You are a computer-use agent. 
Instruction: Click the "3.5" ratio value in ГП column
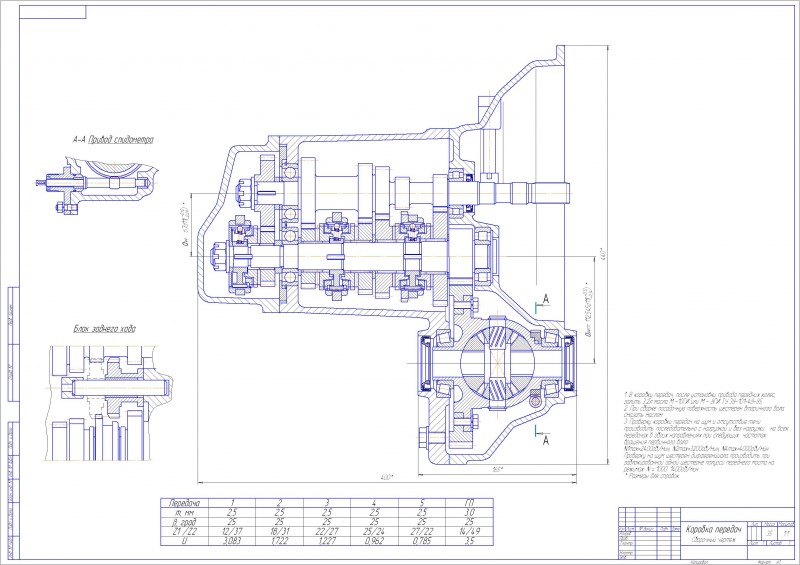[470, 541]
